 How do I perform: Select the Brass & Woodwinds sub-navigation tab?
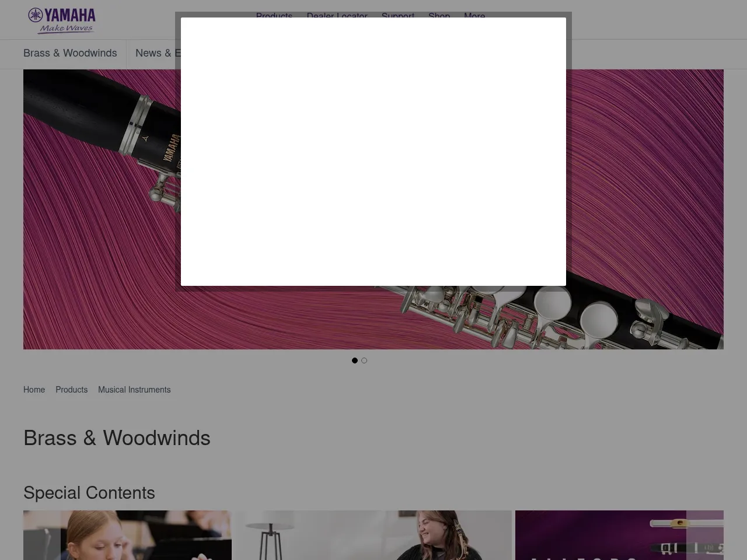[70, 53]
